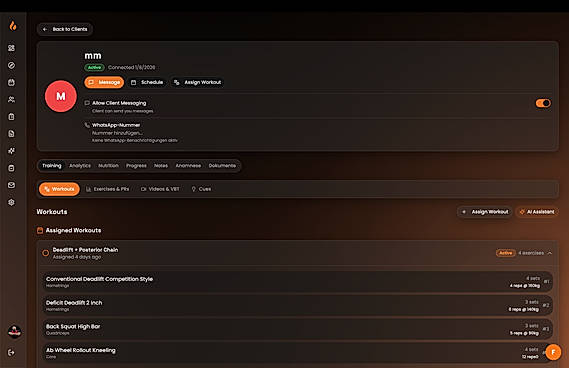Image resolution: width=569 pixels, height=368 pixels.
Task: Click the orange calendar icon by Assigned Workouts
Action: tap(40, 230)
